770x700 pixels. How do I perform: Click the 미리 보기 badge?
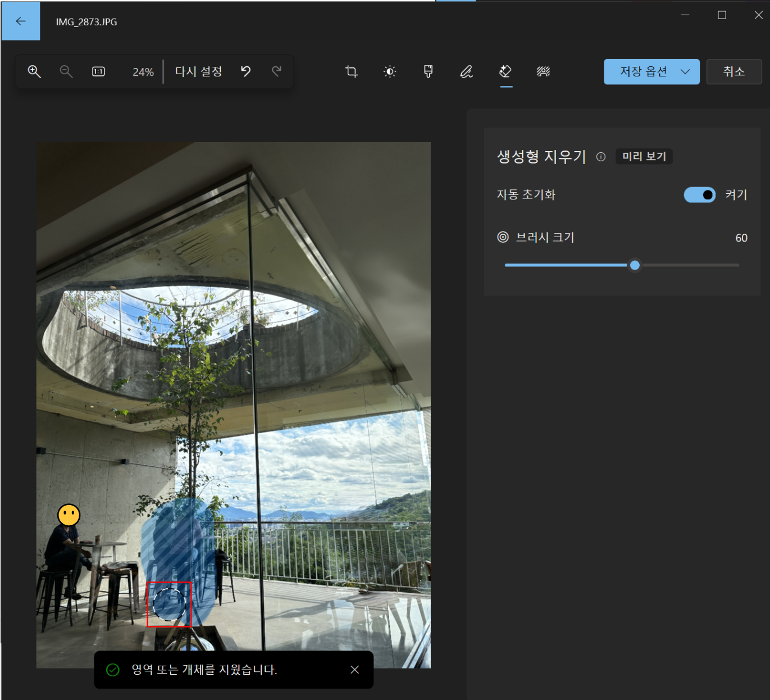point(644,156)
